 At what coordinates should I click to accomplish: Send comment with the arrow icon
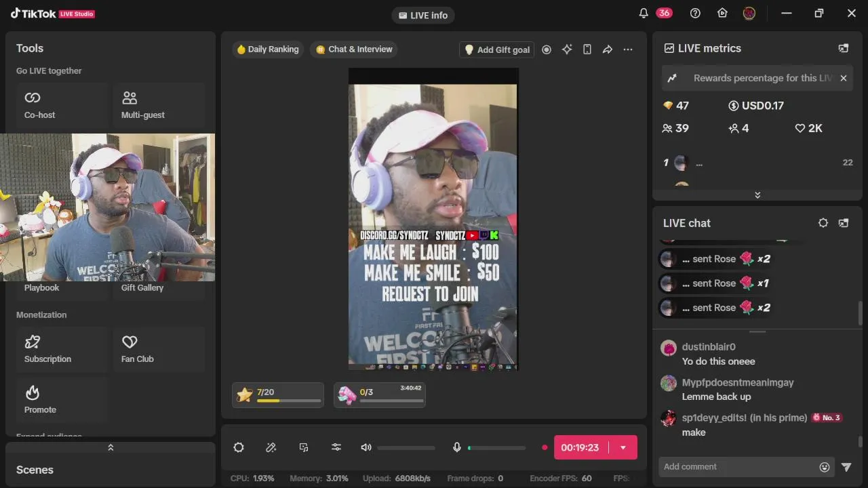846,466
